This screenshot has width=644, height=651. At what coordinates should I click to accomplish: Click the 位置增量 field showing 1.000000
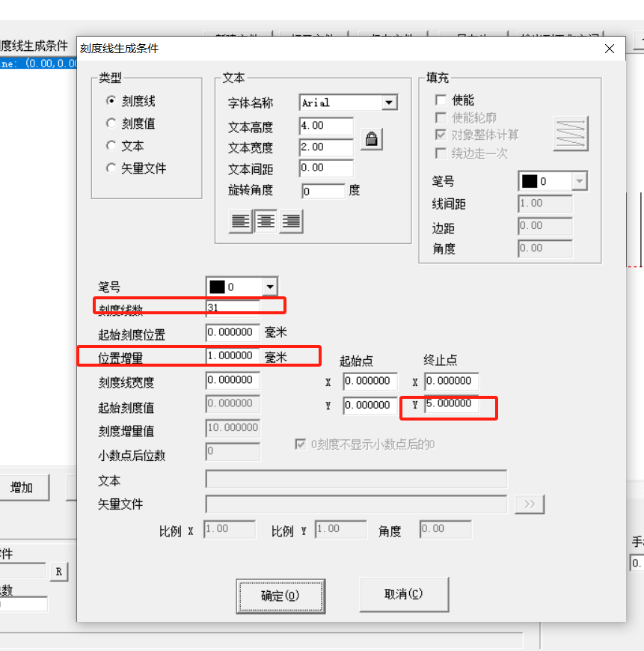[233, 356]
